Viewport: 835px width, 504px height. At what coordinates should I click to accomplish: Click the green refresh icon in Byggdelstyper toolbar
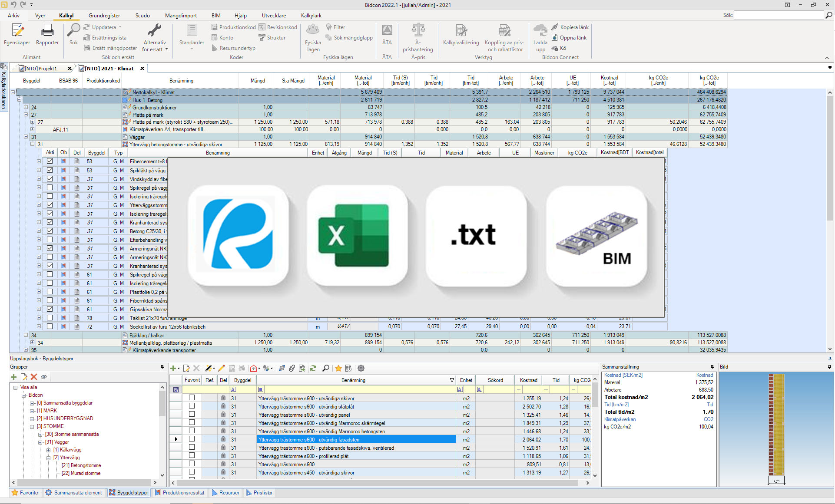[313, 368]
